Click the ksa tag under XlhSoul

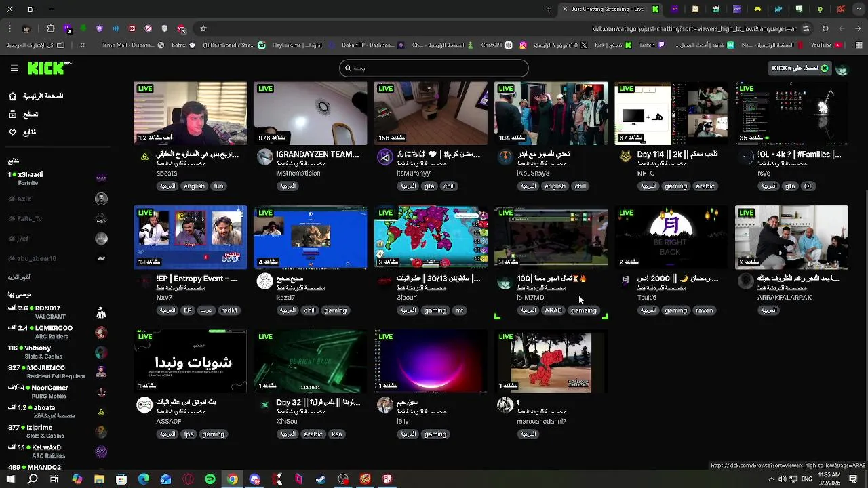[x=336, y=434]
